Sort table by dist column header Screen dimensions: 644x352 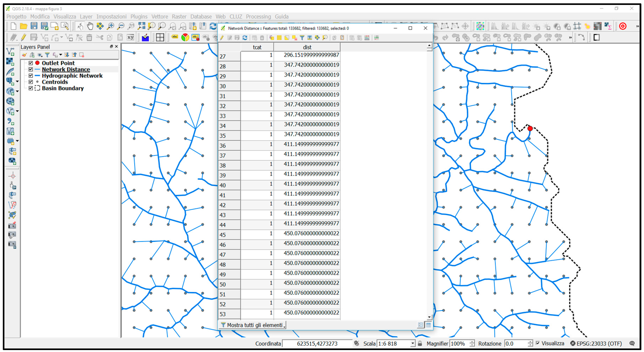pos(307,47)
